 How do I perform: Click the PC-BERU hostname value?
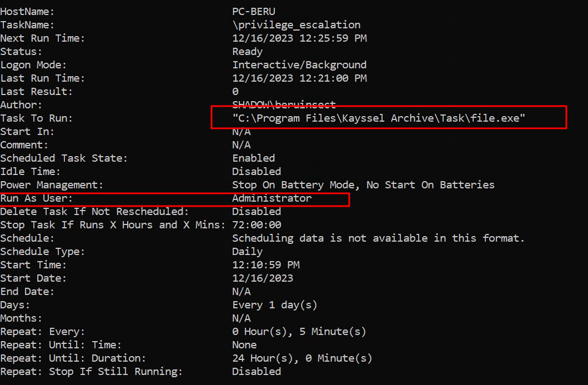(x=253, y=11)
